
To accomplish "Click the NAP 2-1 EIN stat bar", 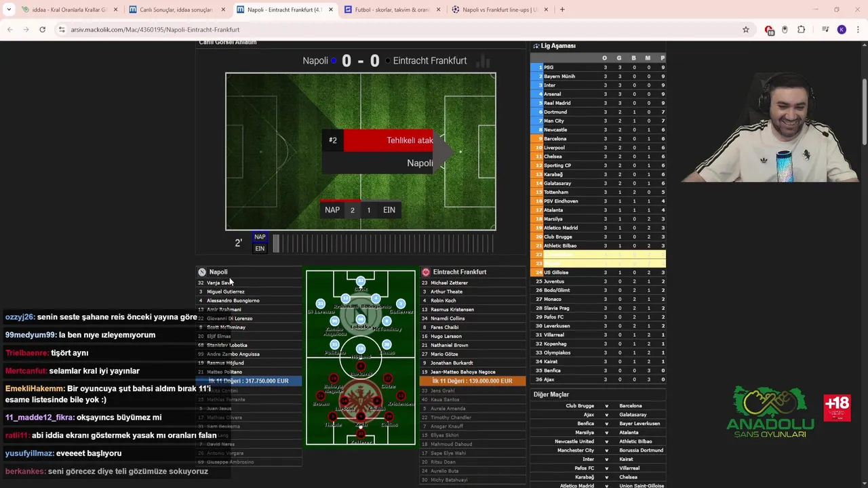I will tap(360, 210).
